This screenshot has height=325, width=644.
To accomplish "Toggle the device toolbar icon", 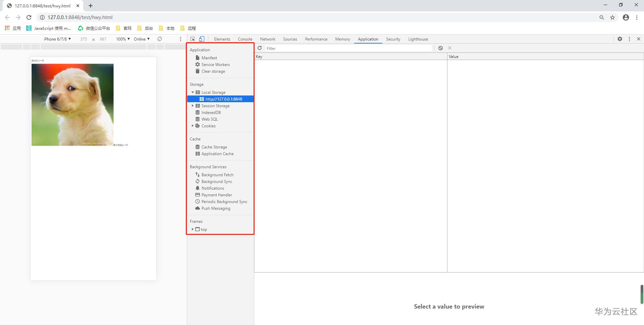I will point(202,39).
